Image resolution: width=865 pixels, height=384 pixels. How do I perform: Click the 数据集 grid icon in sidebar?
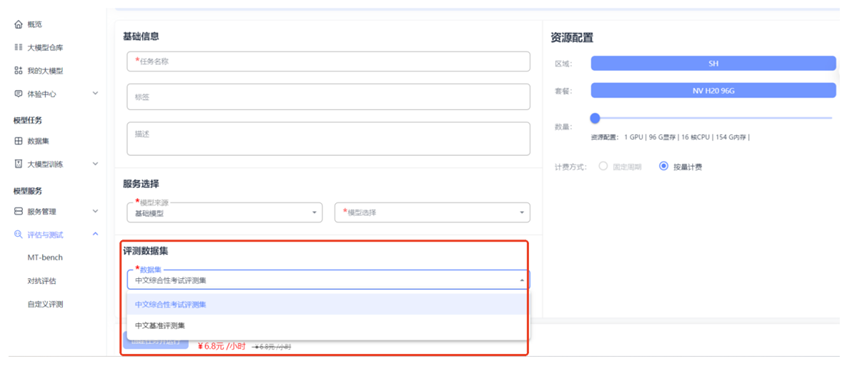(x=18, y=141)
